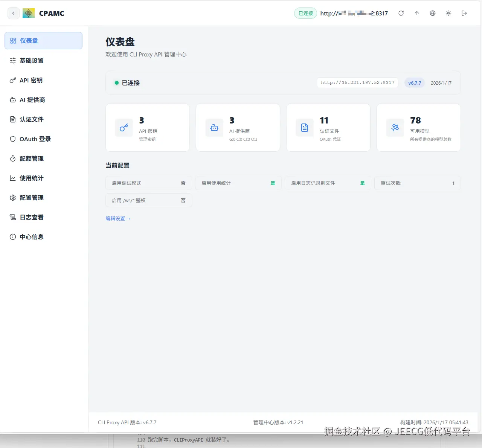The width and height of the screenshot is (482, 448).
Task: Open the 78 可用模型 stat card
Action: coord(419,128)
